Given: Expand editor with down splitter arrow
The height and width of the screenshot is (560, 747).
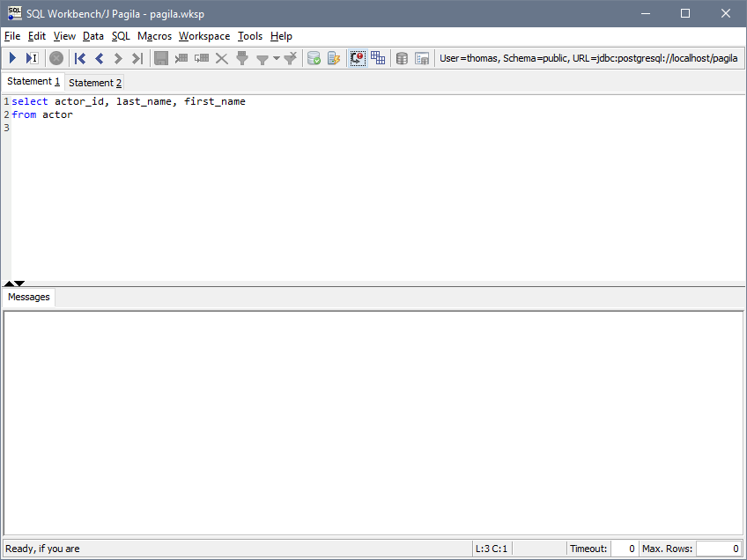Looking at the screenshot, I should 19,284.
